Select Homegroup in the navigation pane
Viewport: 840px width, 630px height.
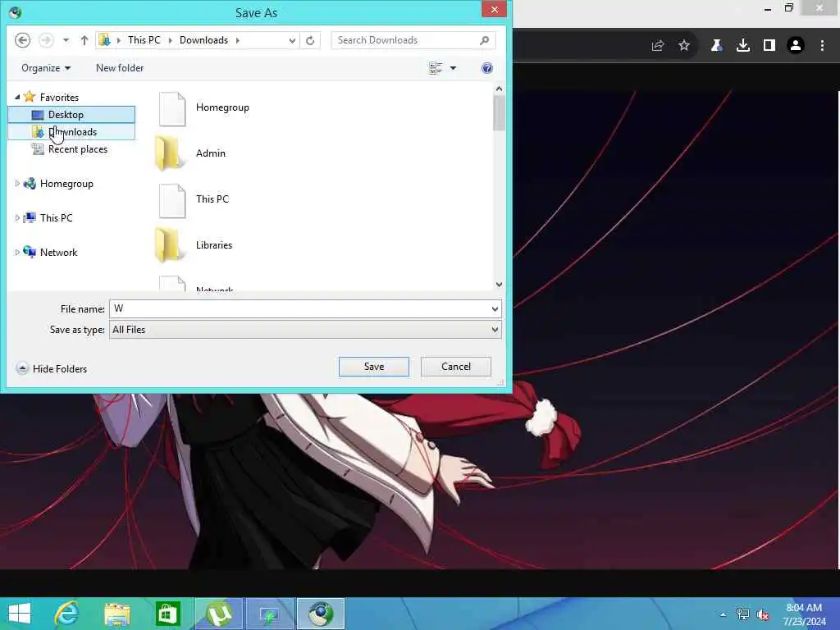point(66,184)
